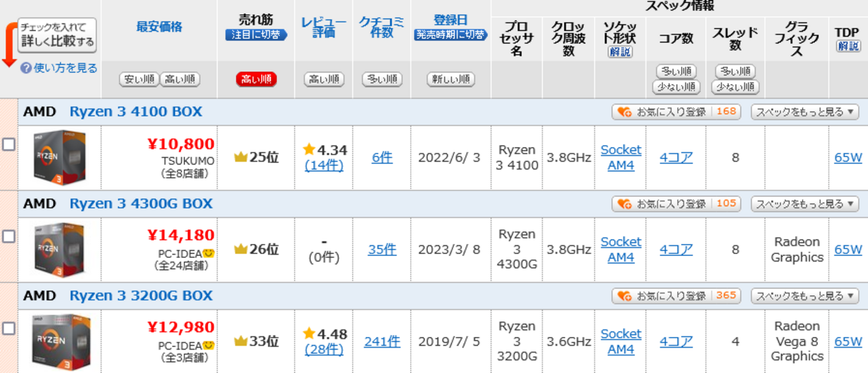868x373 pixels.
Task: Click the crown icon beside 33位
Action: (x=240, y=342)
